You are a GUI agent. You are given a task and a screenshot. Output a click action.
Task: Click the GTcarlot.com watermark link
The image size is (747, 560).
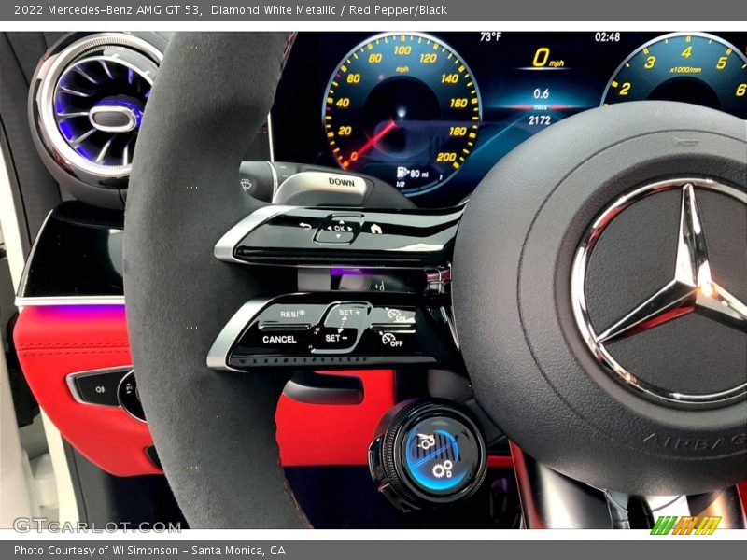point(96,525)
